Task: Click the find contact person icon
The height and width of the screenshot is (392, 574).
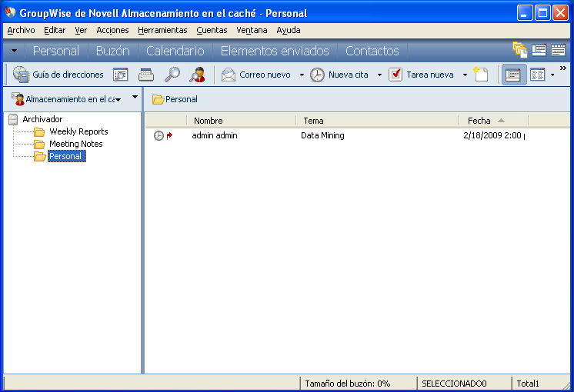Action: click(x=197, y=75)
